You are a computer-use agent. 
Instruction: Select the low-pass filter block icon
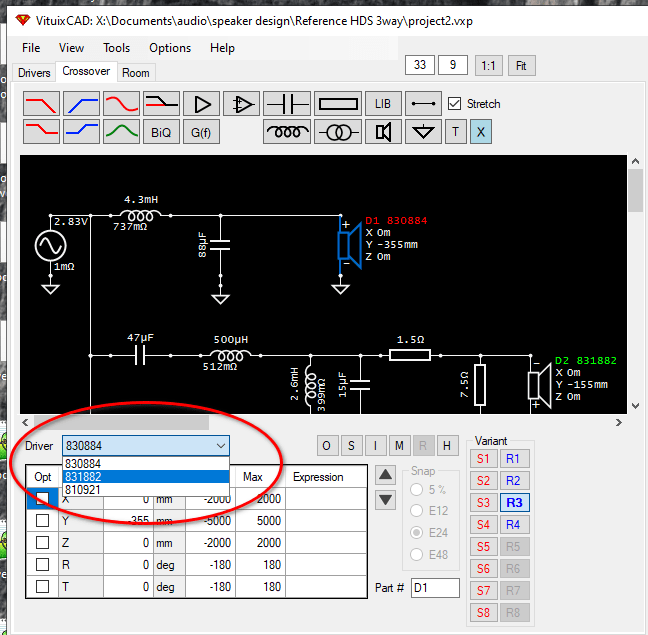tap(41, 104)
